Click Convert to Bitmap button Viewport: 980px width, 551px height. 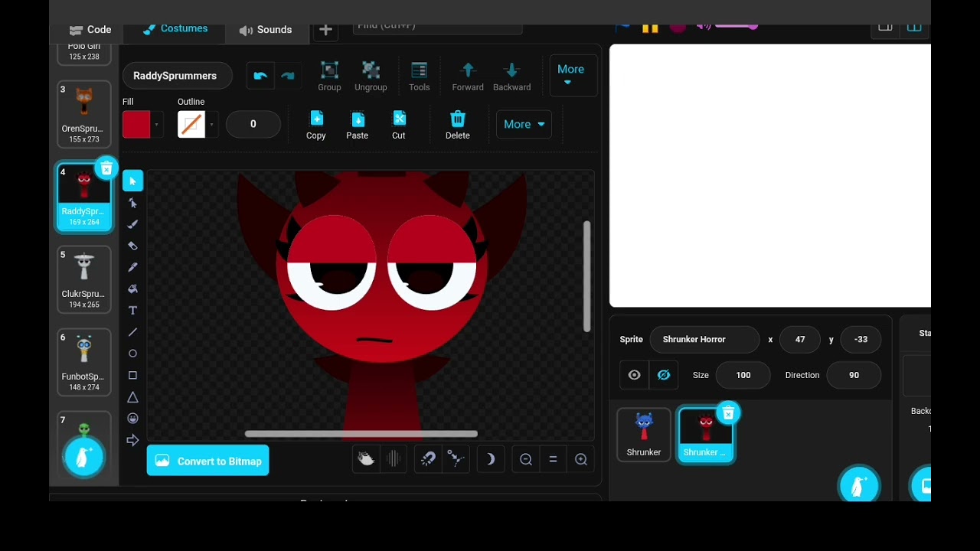[208, 461]
